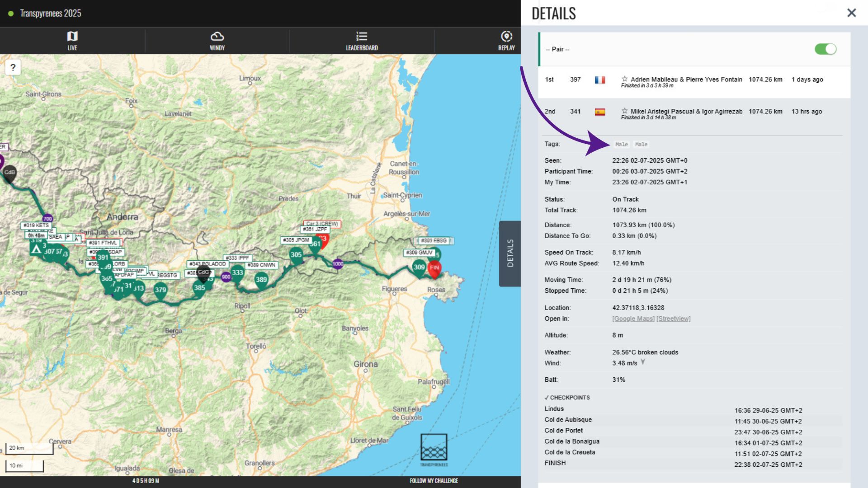Click the purple 1000 km waypoint marker
868x488 pixels.
click(x=338, y=264)
